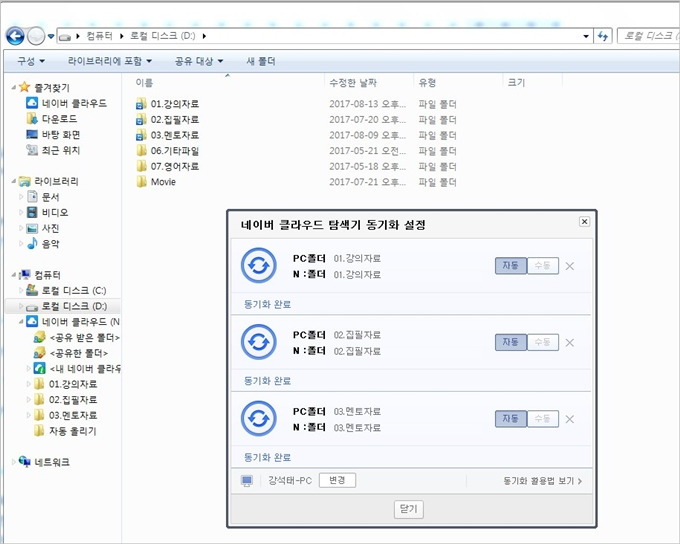Open the address bar history dropdown
Image resolution: width=680 pixels, height=544 pixels.
click(586, 36)
